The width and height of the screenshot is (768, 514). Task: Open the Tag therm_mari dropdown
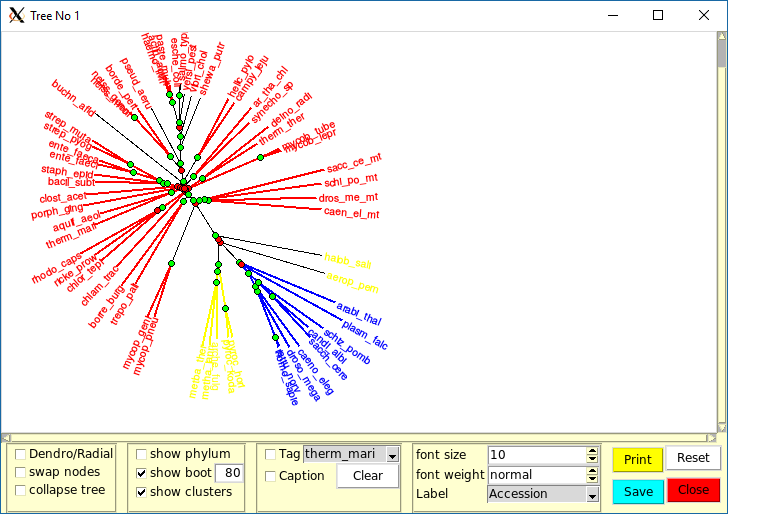click(392, 455)
